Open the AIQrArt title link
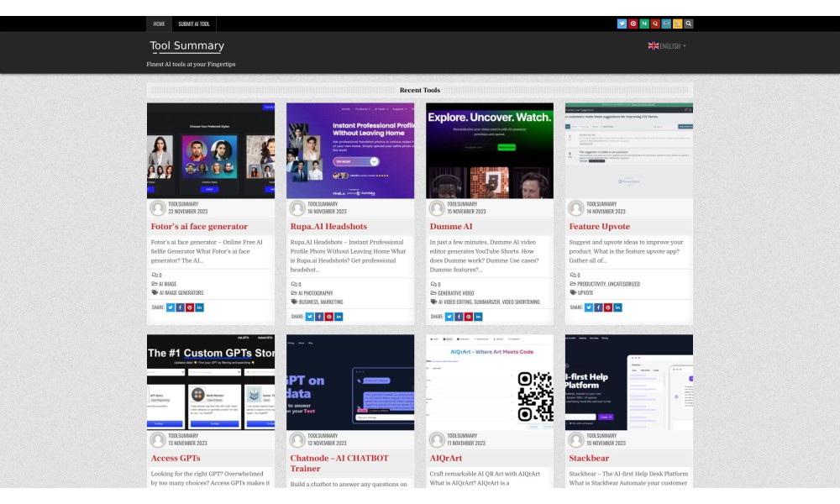This screenshot has width=840, height=504. click(x=446, y=459)
